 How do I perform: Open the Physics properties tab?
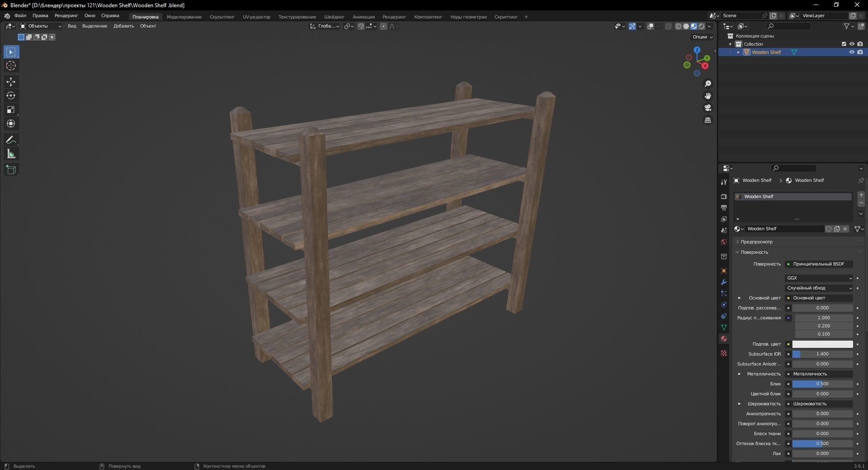[724, 305]
